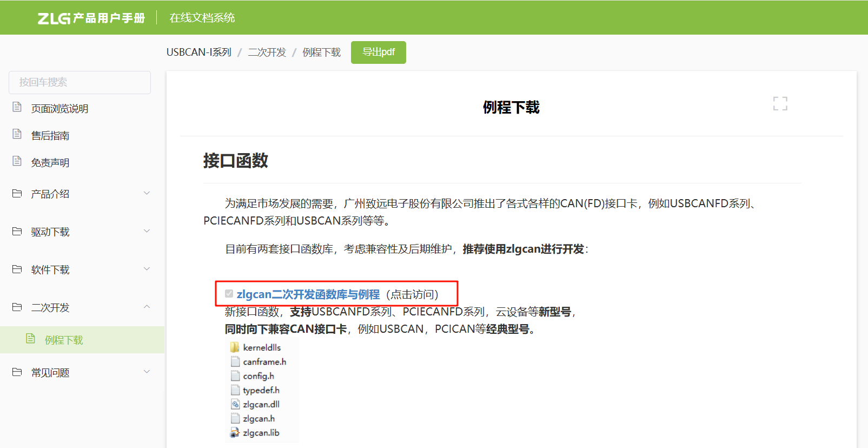
Task: Open the 驱动下载 sidebar menu
Action: point(50,232)
